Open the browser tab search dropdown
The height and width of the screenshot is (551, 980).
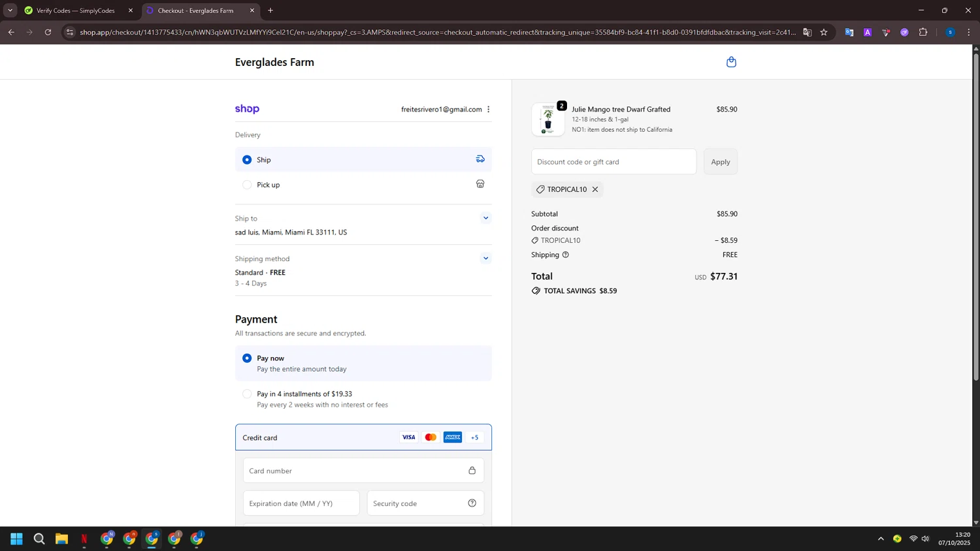10,10
